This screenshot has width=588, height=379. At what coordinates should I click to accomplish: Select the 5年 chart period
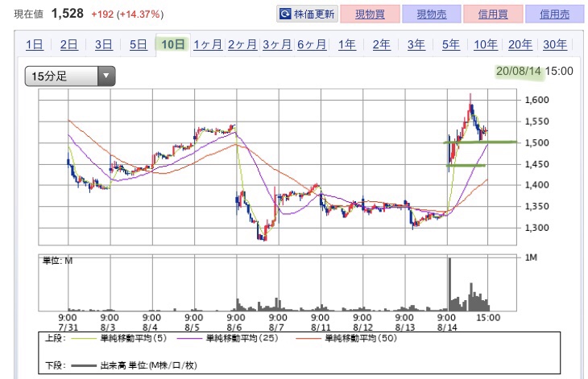(451, 44)
